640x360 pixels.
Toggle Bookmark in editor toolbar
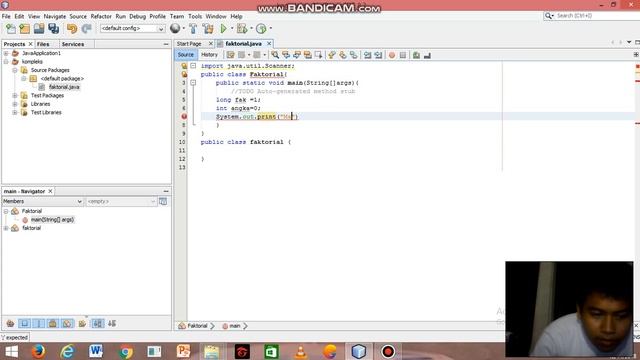(353, 55)
